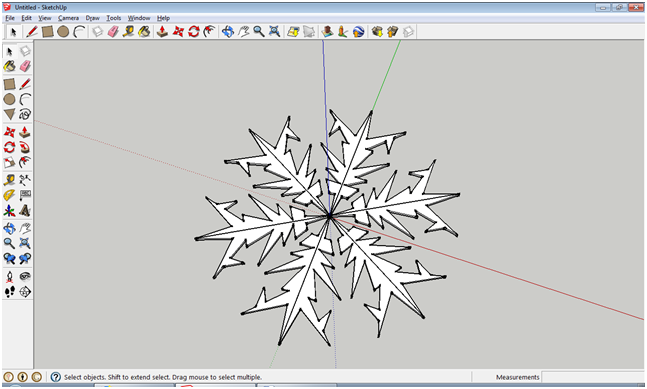Open the Photo Textures icon
The height and width of the screenshot is (389, 647).
(342, 31)
